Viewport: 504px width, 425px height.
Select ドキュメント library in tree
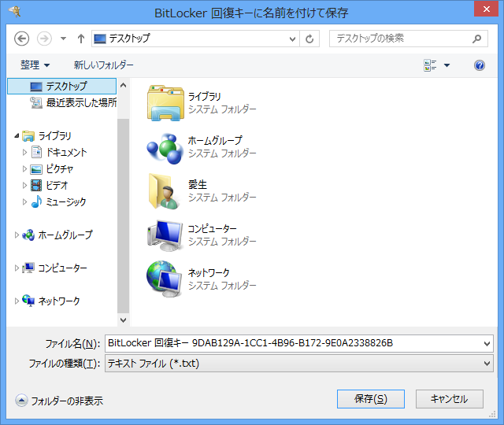click(59, 152)
